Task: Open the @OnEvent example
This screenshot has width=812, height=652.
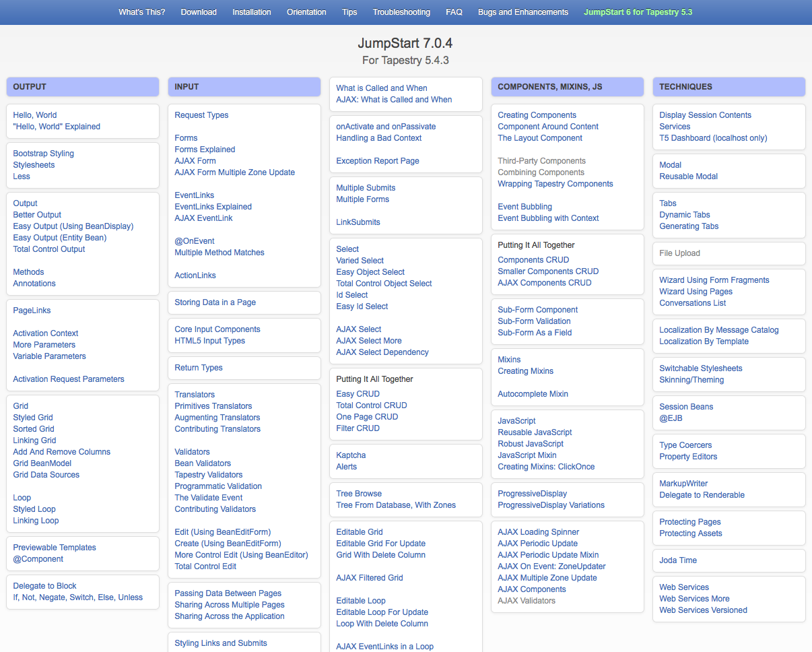Action: [195, 241]
